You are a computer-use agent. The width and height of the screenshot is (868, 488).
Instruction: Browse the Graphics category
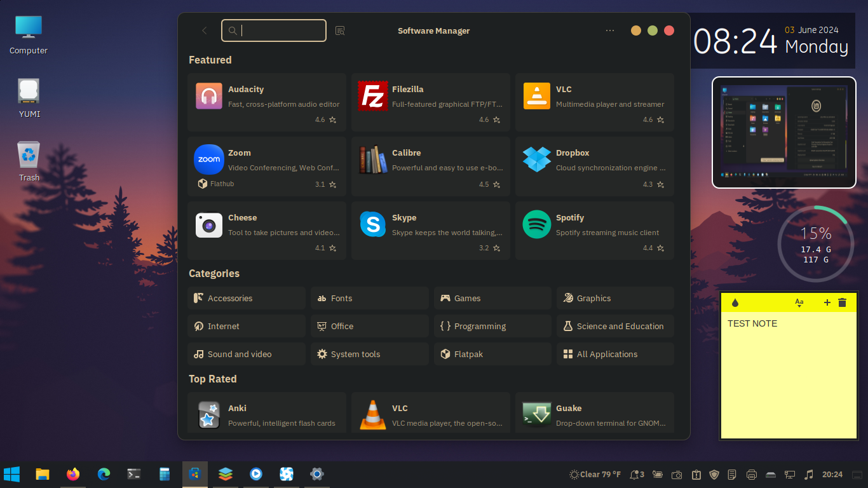pyautogui.click(x=615, y=298)
